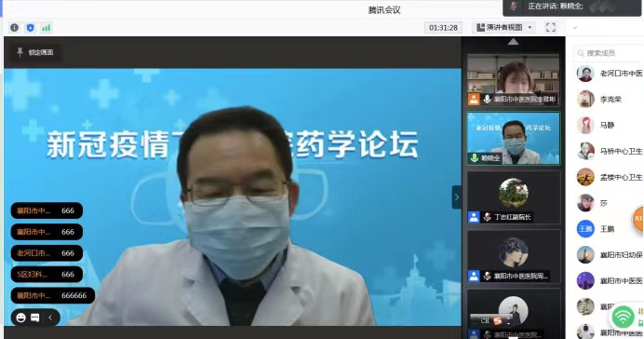
Task: Open the chat bubble icon
Action: pyautogui.click(x=35, y=318)
